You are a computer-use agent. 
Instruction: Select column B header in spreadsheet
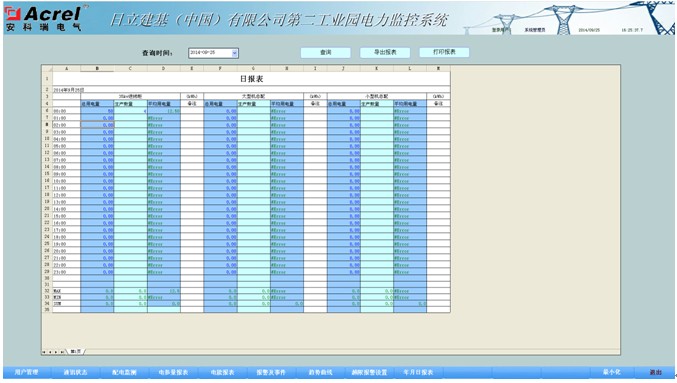pyautogui.click(x=97, y=68)
